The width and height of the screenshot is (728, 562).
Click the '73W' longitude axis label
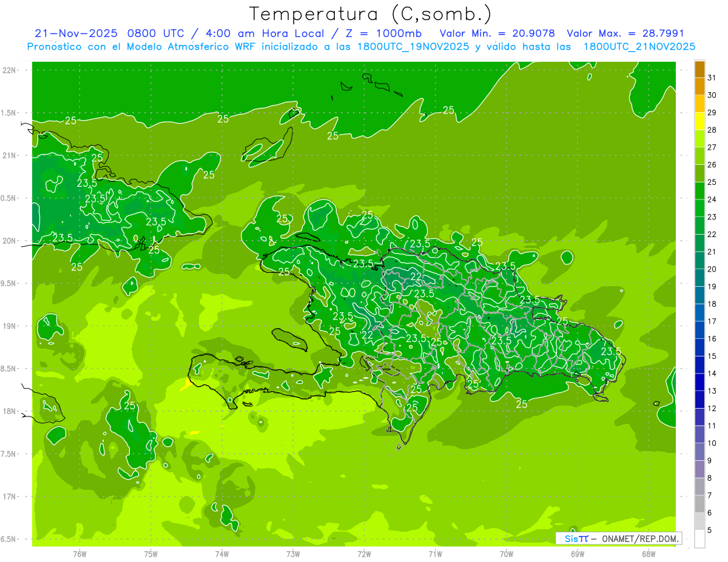click(293, 554)
